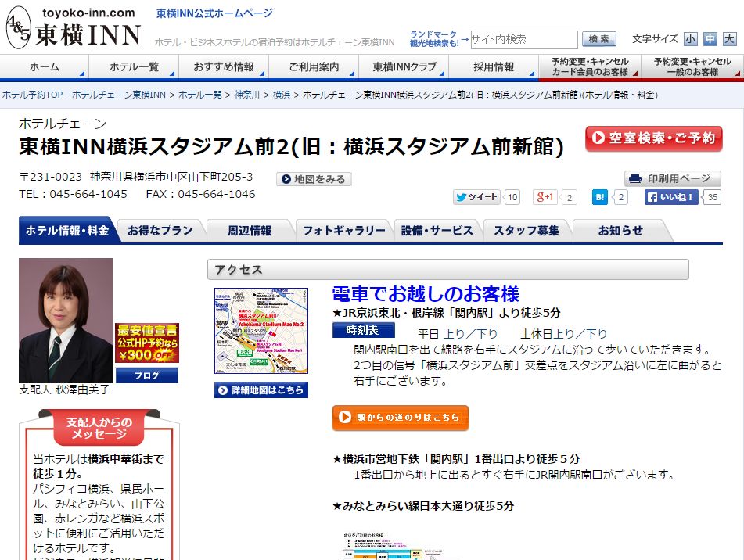This screenshot has height=560, width=744.
Task: Open the お知らせ tab
Action: [x=620, y=231]
